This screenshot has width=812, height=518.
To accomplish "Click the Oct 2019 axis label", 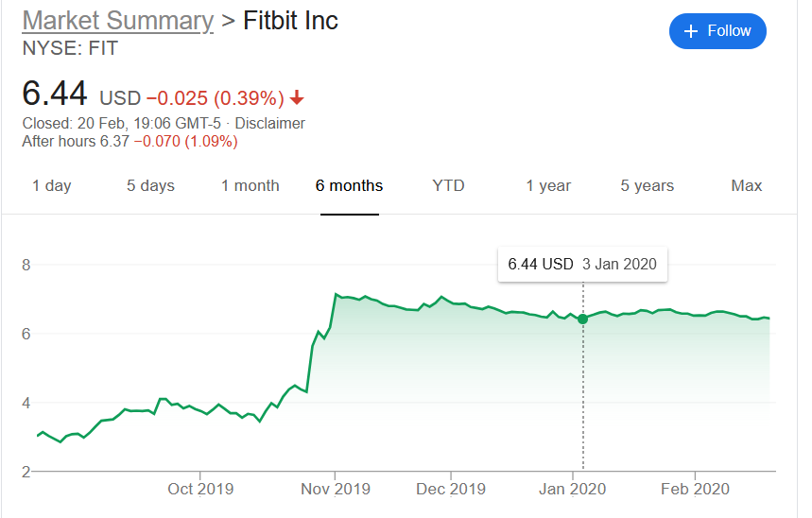I will tap(200, 489).
